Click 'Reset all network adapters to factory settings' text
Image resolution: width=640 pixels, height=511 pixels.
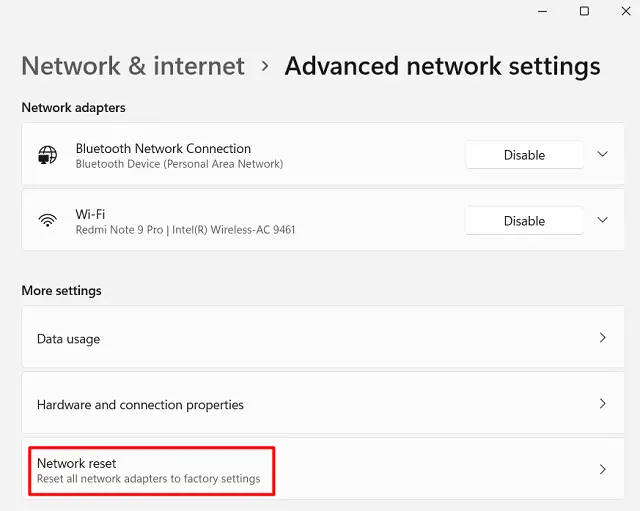[149, 479]
